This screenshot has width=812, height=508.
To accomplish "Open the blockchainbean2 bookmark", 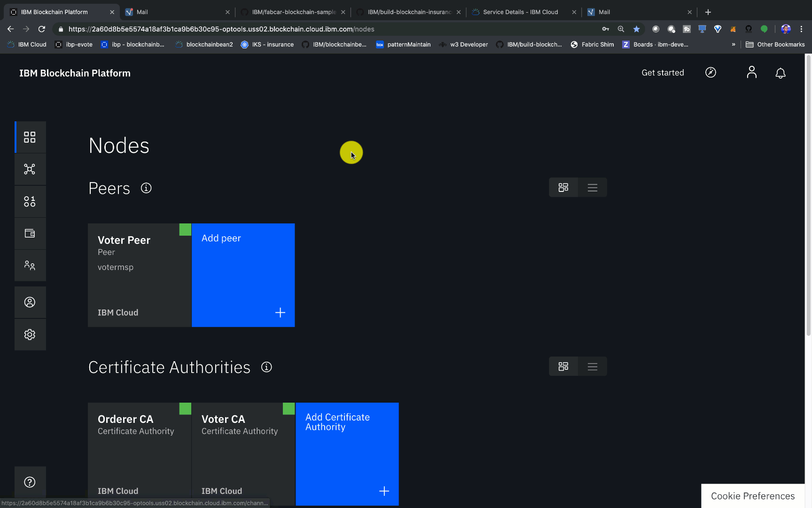I will click(204, 44).
